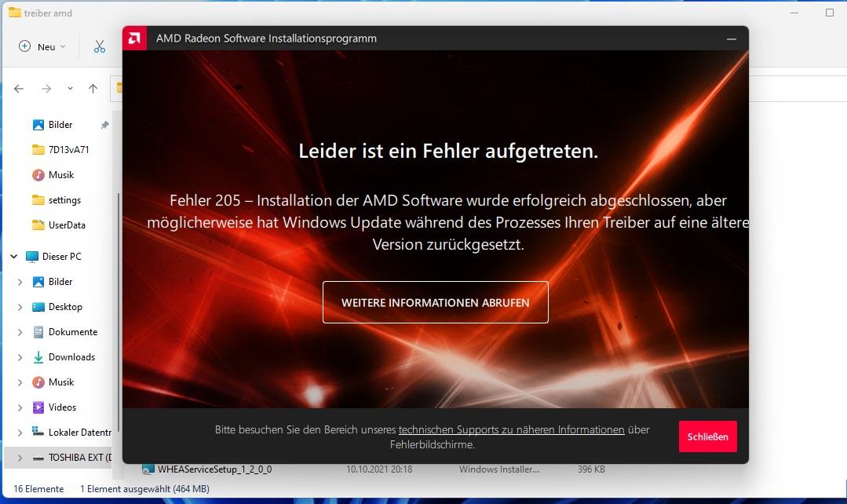Click the WHEAServiceSetup installer file icon
The width and height of the screenshot is (847, 504).
[148, 469]
